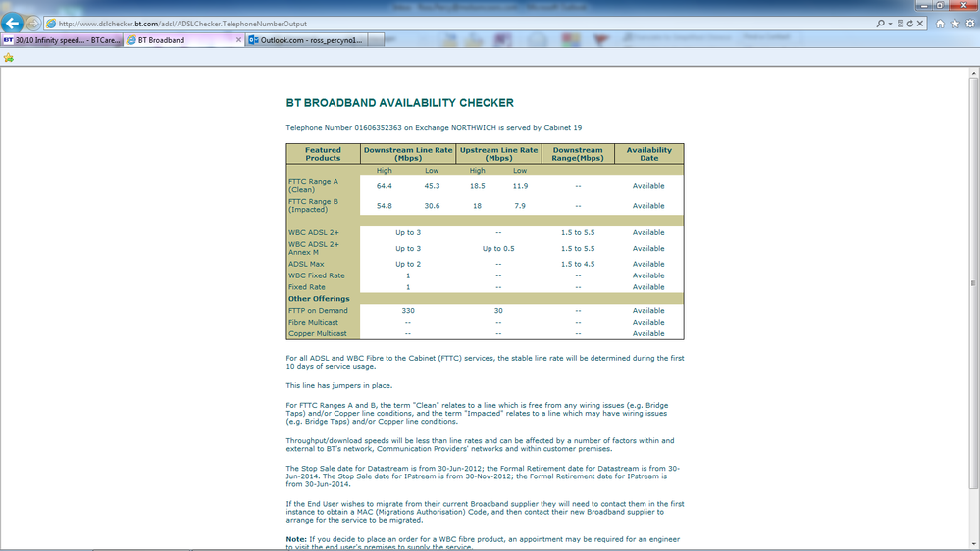Click the 'This line has jumpers in place' text

pyautogui.click(x=339, y=385)
